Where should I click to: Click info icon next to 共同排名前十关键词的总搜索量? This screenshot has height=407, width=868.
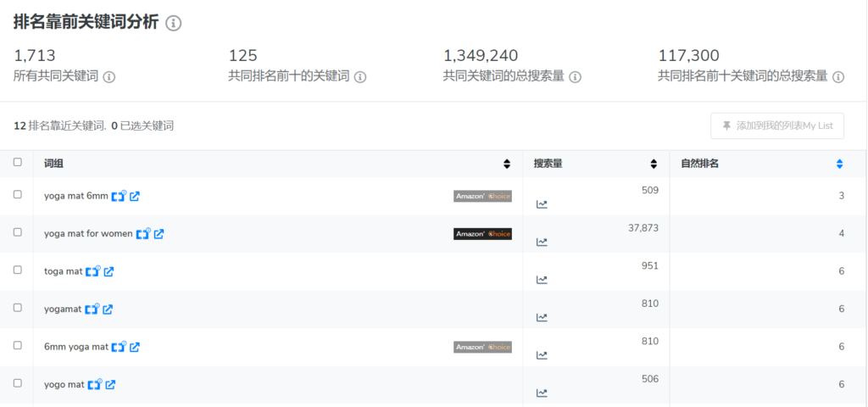(838, 77)
